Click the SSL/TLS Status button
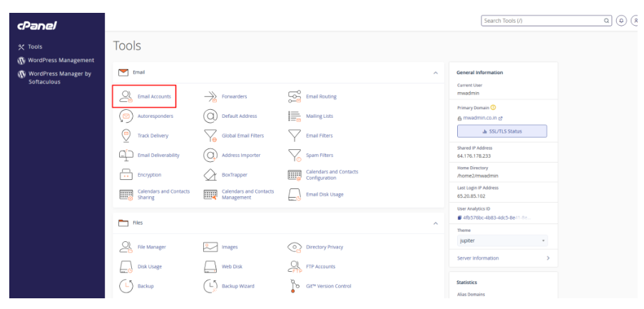This screenshot has height=309, width=644. [502, 131]
